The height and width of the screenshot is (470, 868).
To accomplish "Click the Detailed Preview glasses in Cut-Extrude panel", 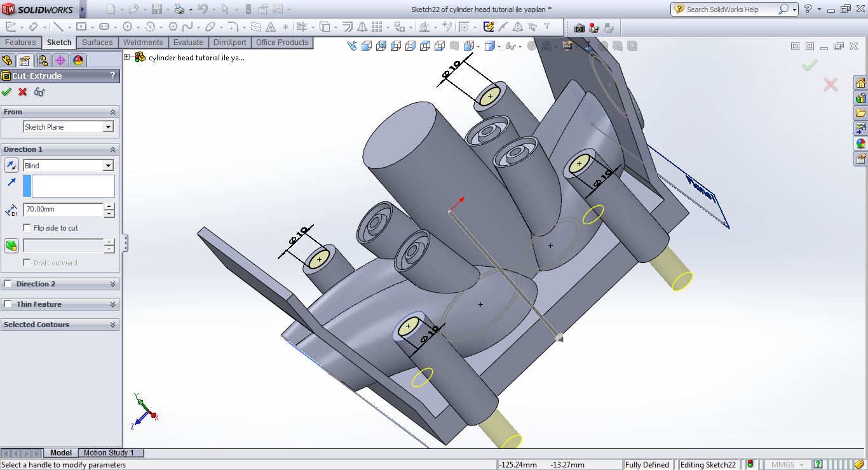I will (x=38, y=92).
